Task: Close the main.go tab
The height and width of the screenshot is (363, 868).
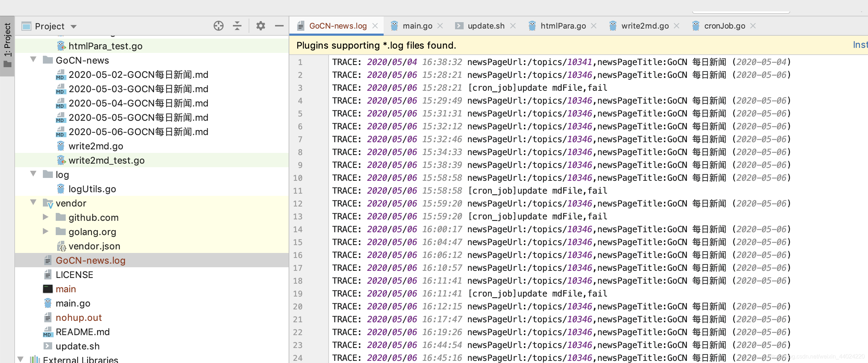Action: point(440,26)
